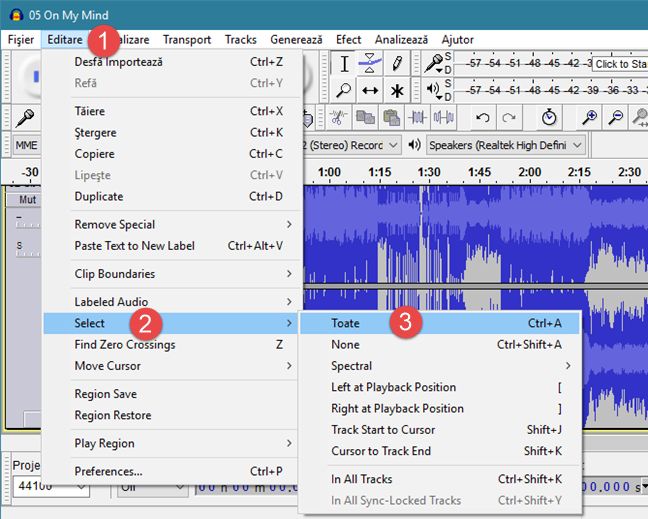Choose the Time Shift arrows tool
This screenshot has width=648, height=519.
[370, 90]
